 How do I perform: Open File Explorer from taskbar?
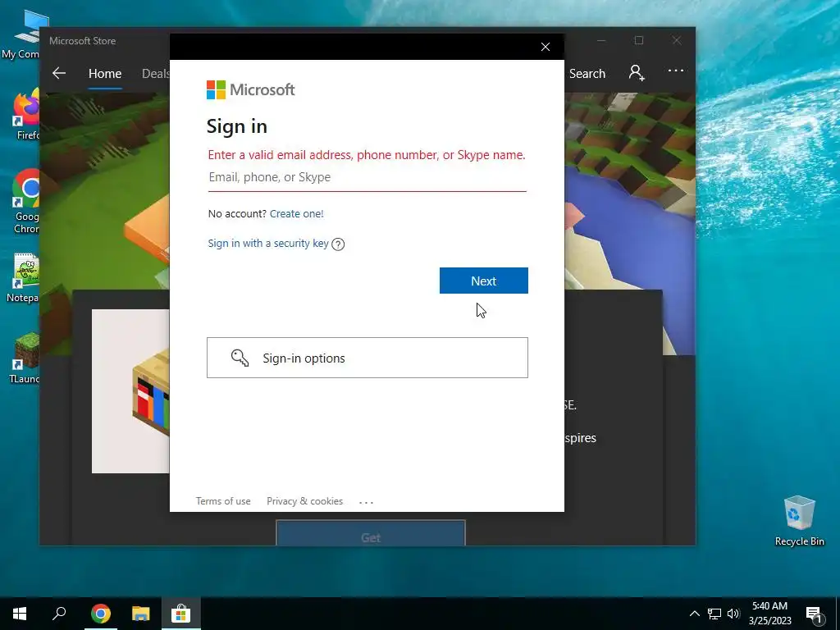(141, 614)
